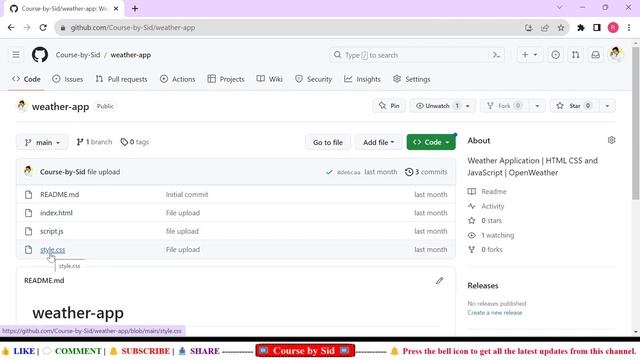This screenshot has height=360, width=640.
Task: Open a new browser tab
Action: pyautogui.click(x=135, y=8)
